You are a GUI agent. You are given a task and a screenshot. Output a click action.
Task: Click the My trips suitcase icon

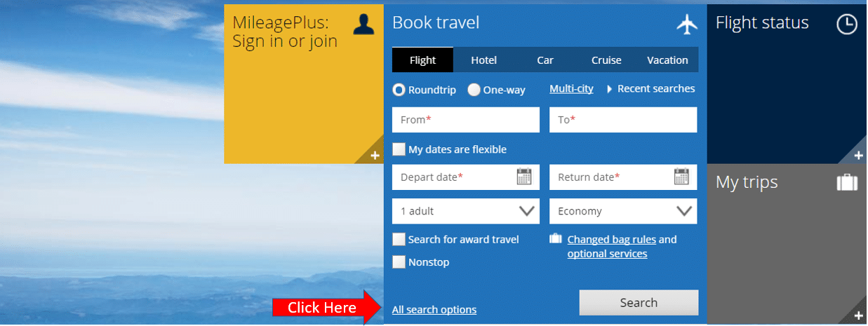click(x=847, y=183)
